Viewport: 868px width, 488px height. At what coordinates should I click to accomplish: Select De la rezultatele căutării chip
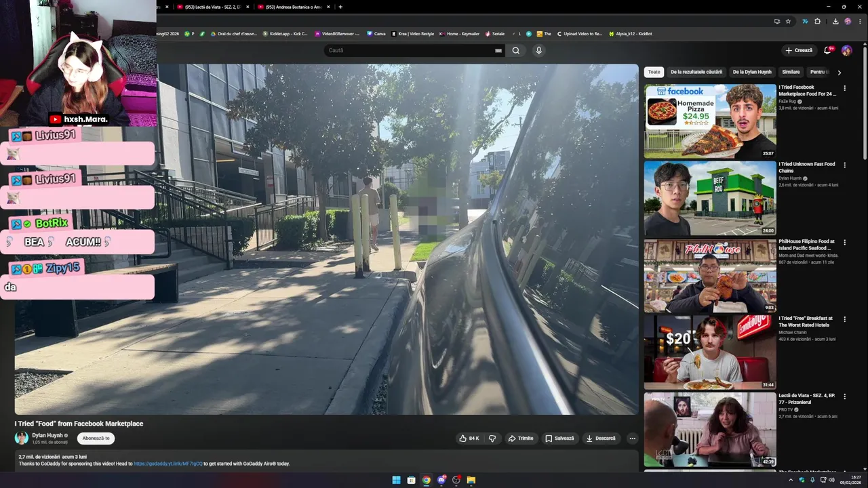[x=696, y=72]
